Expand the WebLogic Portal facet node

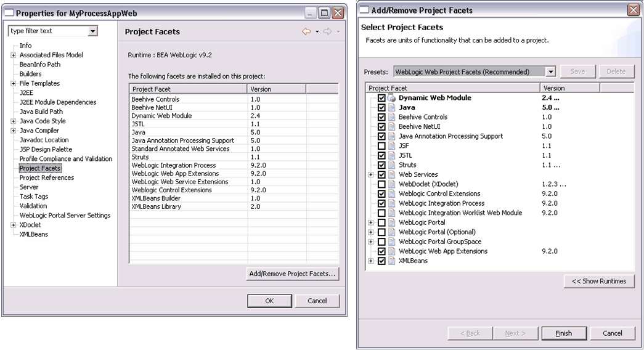point(371,222)
